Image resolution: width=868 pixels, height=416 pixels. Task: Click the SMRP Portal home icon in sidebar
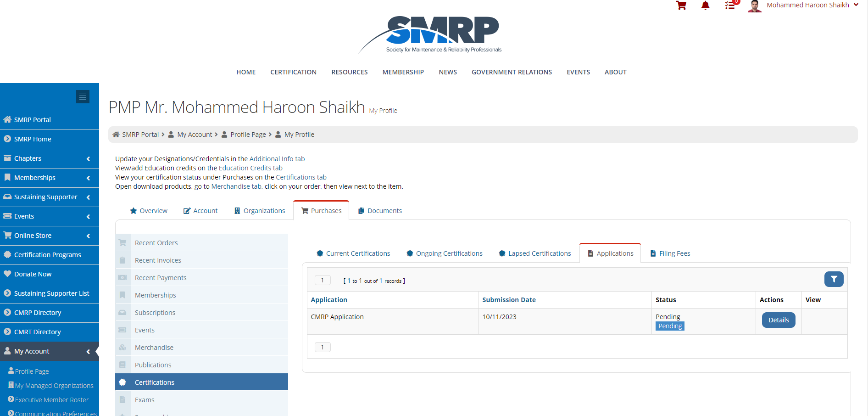tap(7, 120)
